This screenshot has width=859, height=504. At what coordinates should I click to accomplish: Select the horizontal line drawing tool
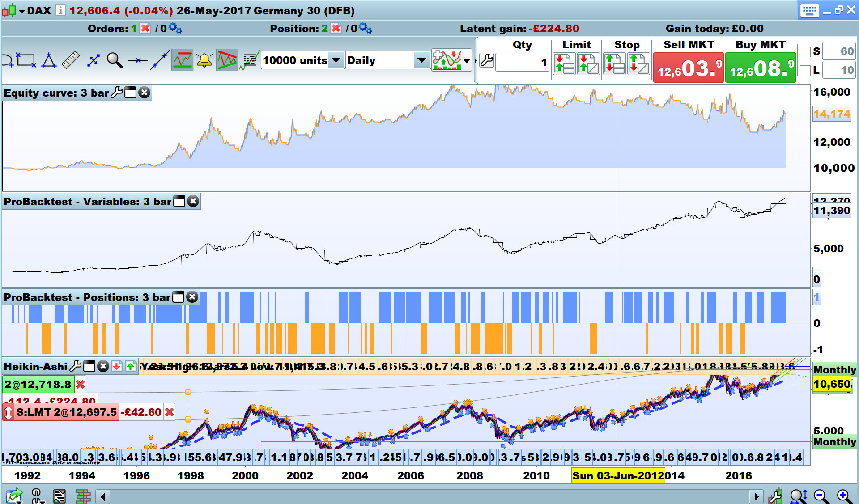[137, 60]
